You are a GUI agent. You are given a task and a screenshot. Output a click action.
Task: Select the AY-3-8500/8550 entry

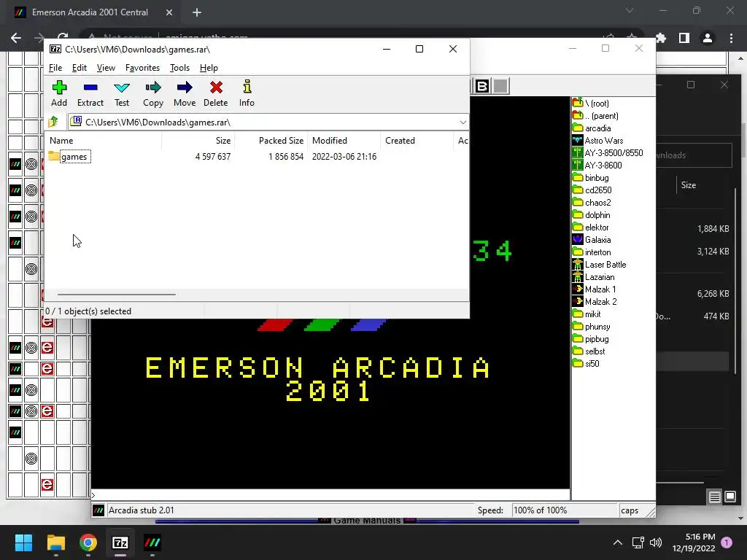tap(608, 153)
